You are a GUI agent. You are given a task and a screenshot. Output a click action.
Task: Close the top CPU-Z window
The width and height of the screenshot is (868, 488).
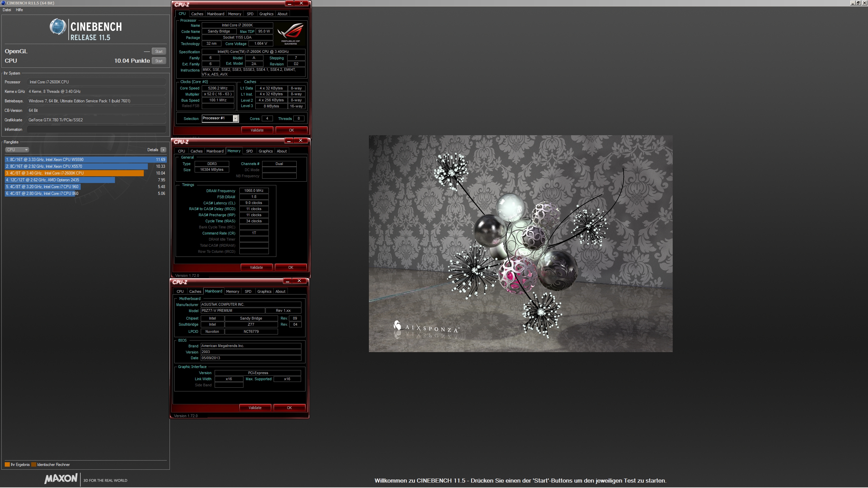pyautogui.click(x=301, y=3)
